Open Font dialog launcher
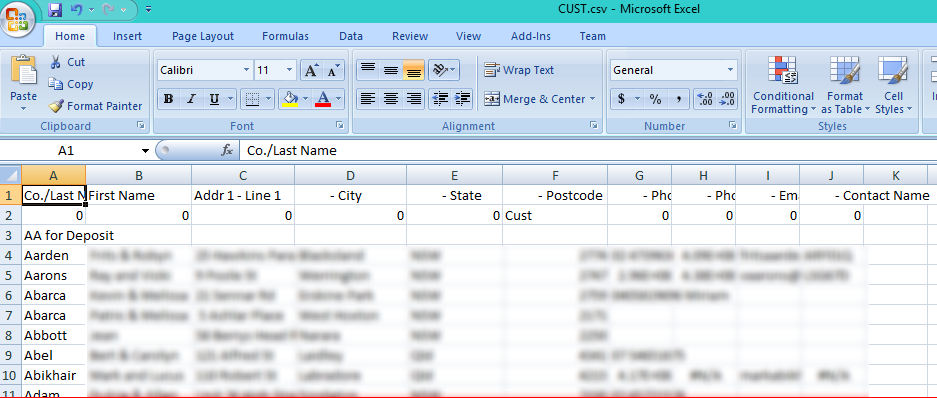937x398 pixels. (339, 125)
